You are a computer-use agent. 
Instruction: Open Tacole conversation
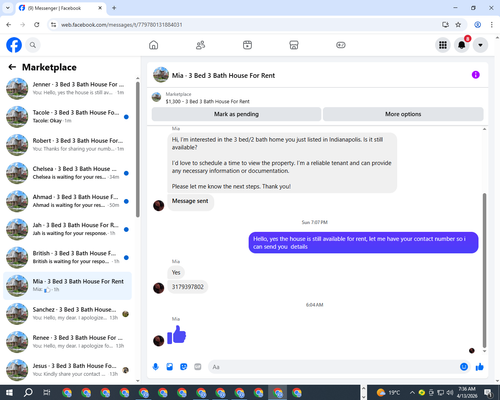[x=67, y=117]
